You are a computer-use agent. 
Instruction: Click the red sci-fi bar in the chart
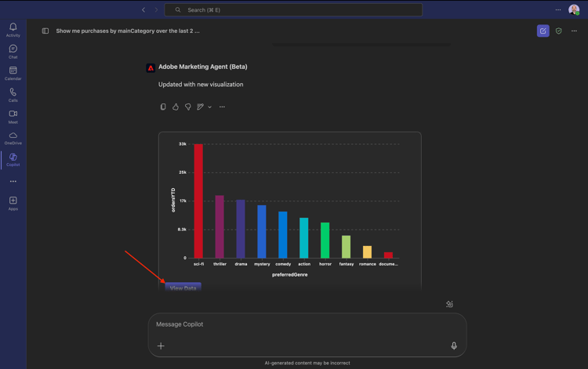point(198,201)
